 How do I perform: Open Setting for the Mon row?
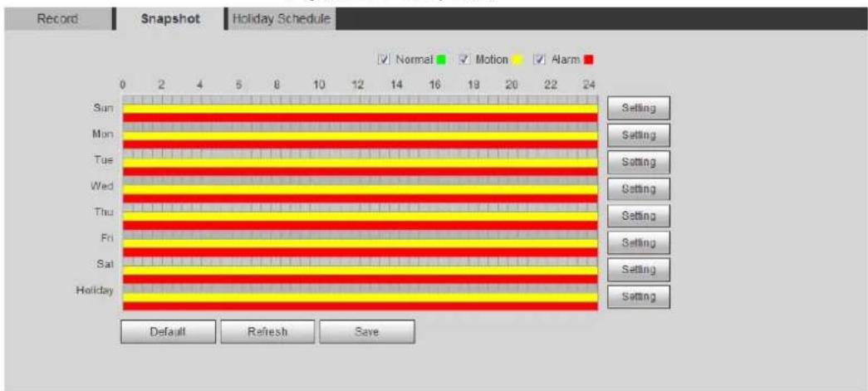639,135
